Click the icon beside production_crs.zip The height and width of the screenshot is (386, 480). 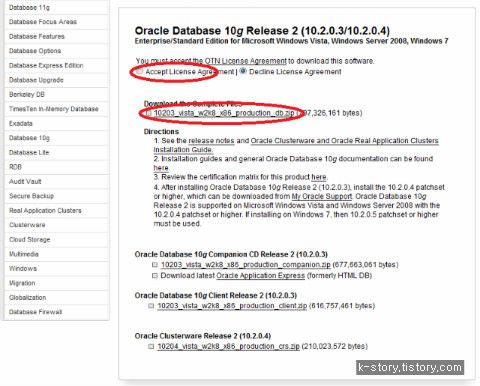click(151, 347)
